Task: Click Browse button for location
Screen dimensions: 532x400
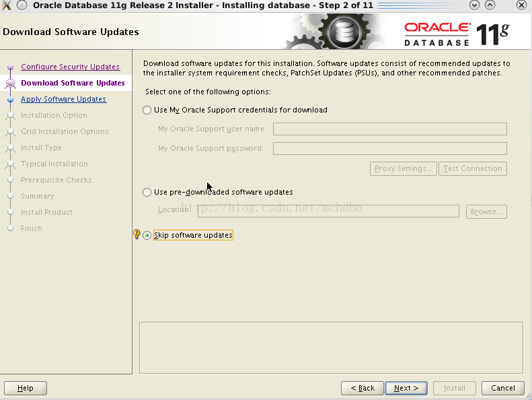Action: click(486, 211)
